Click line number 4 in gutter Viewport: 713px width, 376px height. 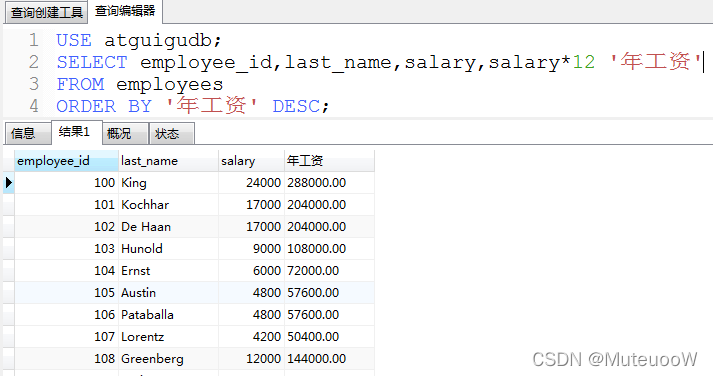pyautogui.click(x=34, y=106)
